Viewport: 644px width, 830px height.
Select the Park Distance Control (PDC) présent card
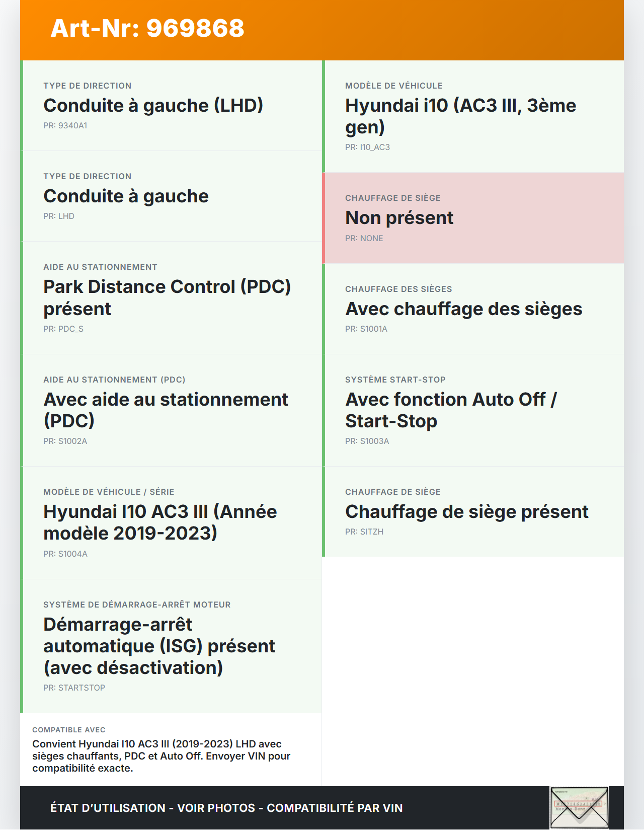click(171, 297)
